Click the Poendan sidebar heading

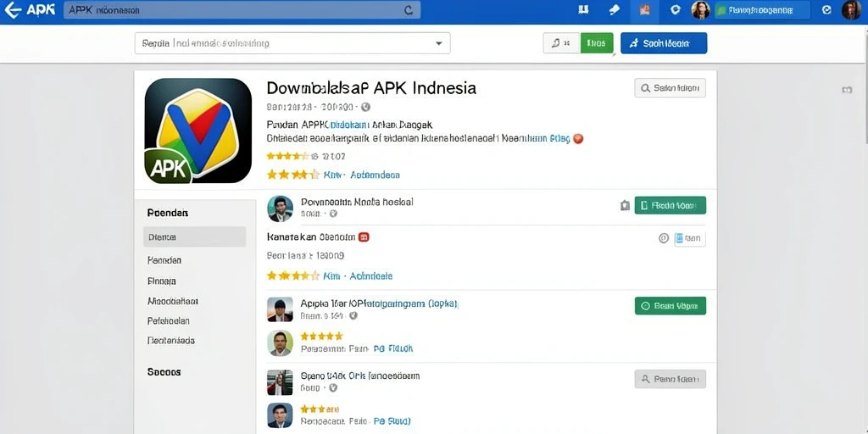point(168,213)
